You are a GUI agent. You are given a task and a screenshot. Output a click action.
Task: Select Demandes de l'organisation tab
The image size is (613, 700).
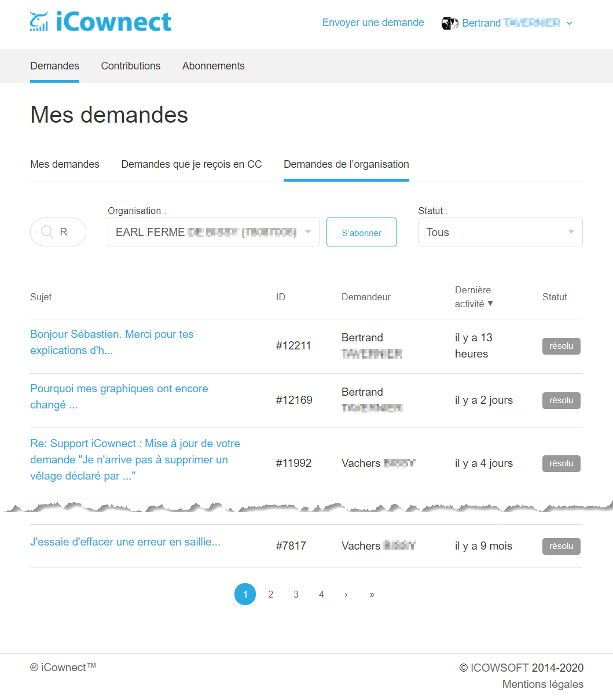(346, 164)
